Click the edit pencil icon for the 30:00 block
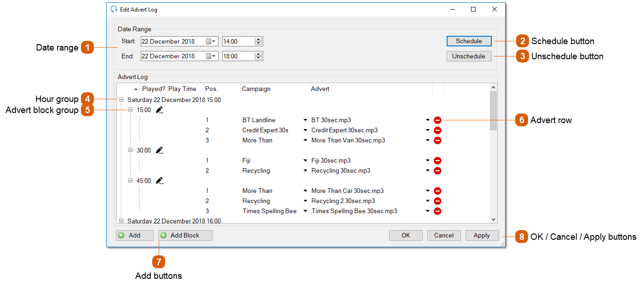 (160, 150)
